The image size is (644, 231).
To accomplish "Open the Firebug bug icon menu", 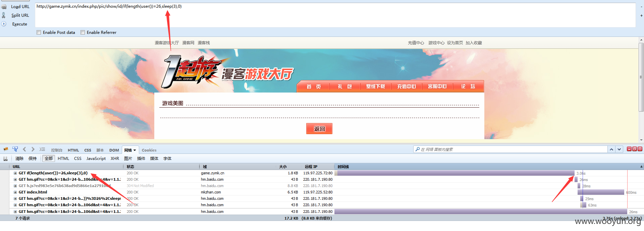I will click(x=6, y=149).
